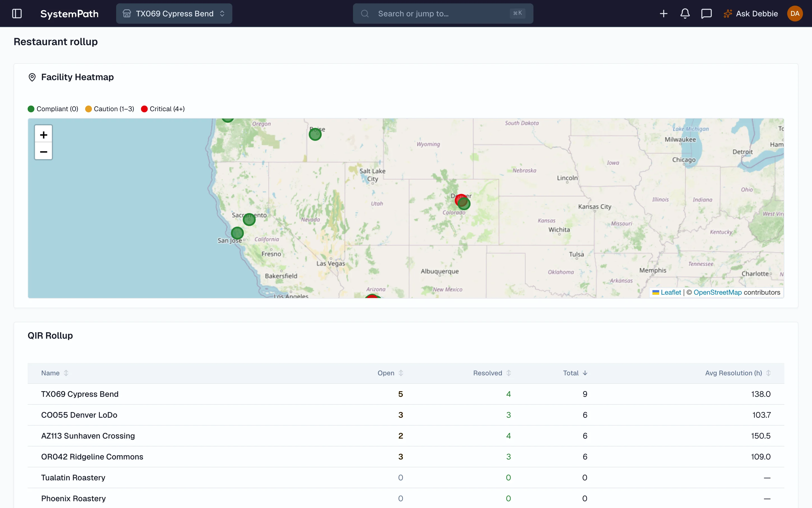Click the magnifier icon in search bar
812x508 pixels.
pos(365,14)
